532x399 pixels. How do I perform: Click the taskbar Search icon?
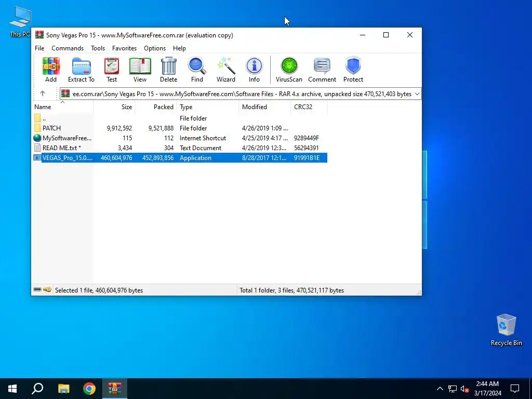37,389
